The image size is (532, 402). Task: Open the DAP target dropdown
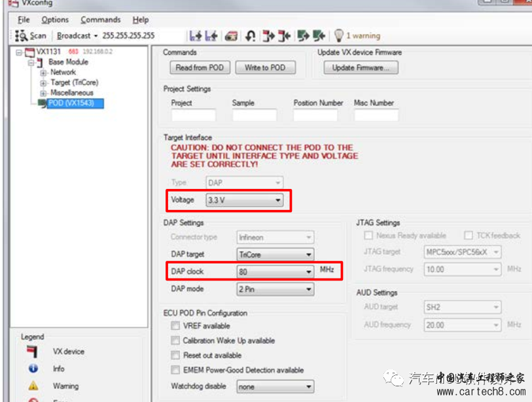[x=275, y=254]
